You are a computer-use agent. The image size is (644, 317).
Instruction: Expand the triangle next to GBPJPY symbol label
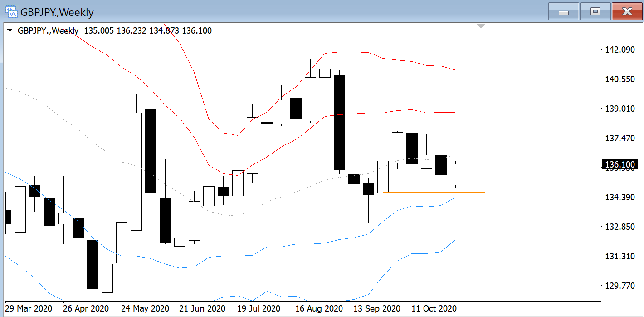coord(10,31)
